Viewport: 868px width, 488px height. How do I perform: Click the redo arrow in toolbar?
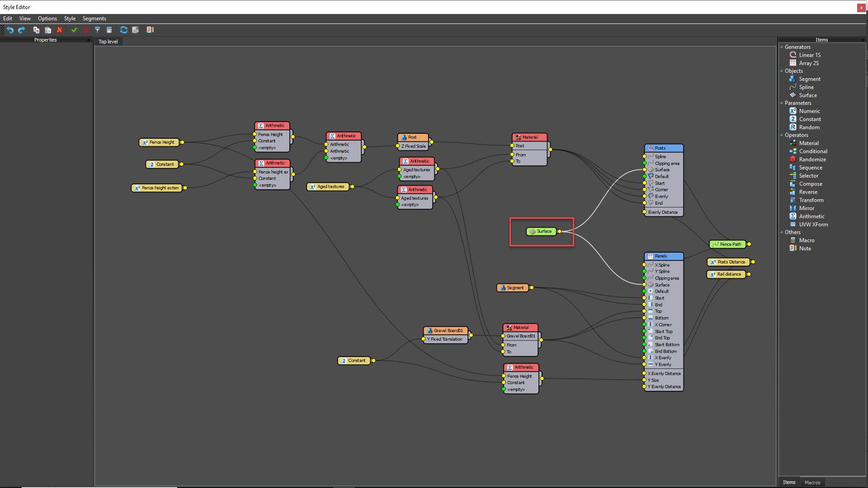pyautogui.click(x=21, y=30)
